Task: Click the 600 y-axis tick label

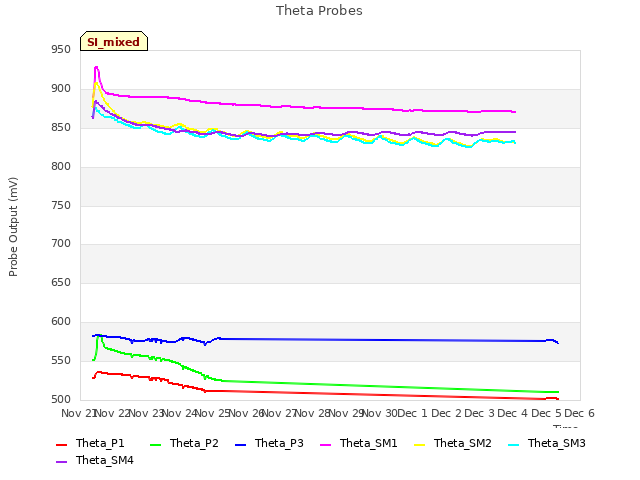Action: (x=61, y=322)
